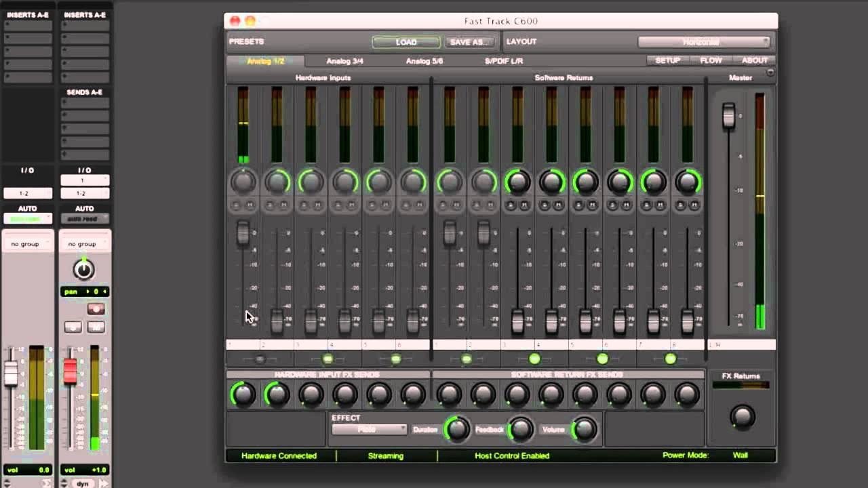
Task: Click the Master fader handle
Action: (728, 116)
